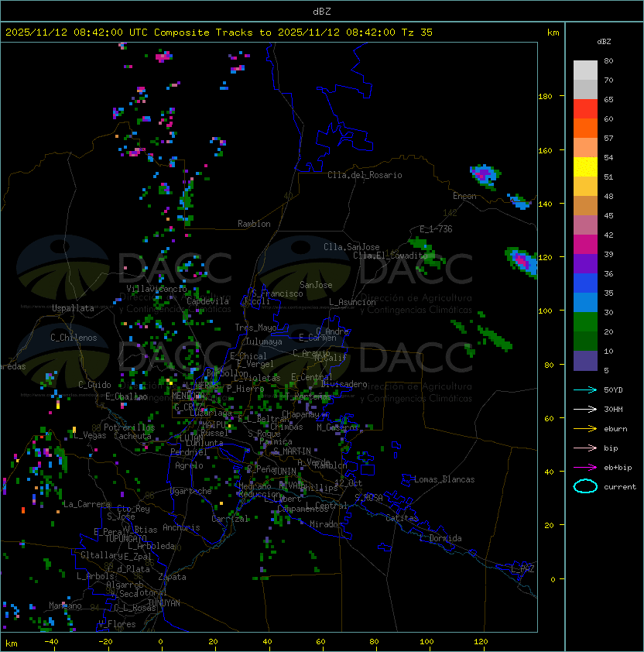The width and height of the screenshot is (644, 652).
Task: Click the 'C_Chilenos' map label
Action: coord(74,338)
